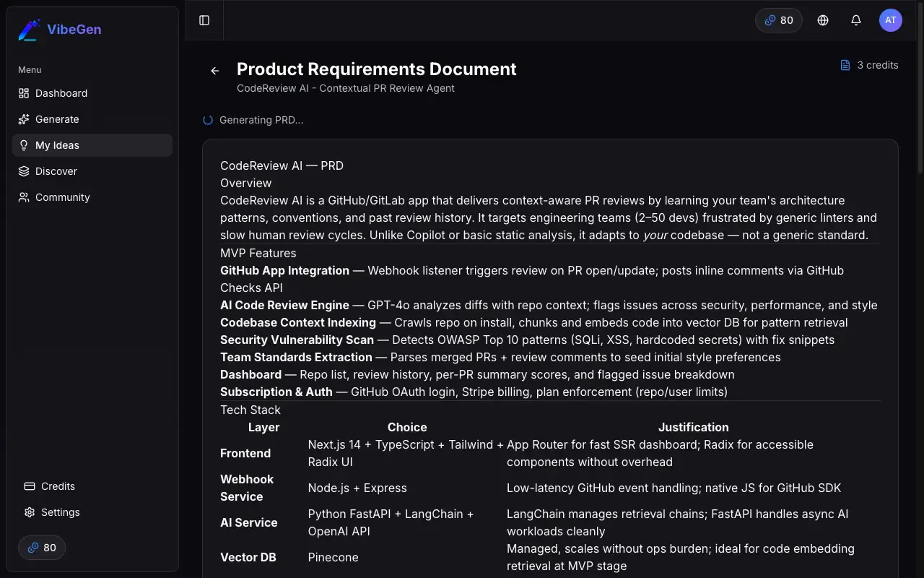Open notifications bell icon
924x578 pixels.
[x=856, y=20]
